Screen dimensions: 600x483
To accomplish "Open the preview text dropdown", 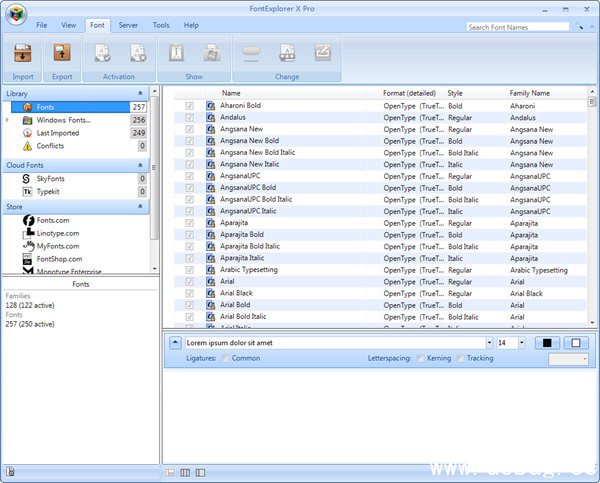I will [489, 343].
